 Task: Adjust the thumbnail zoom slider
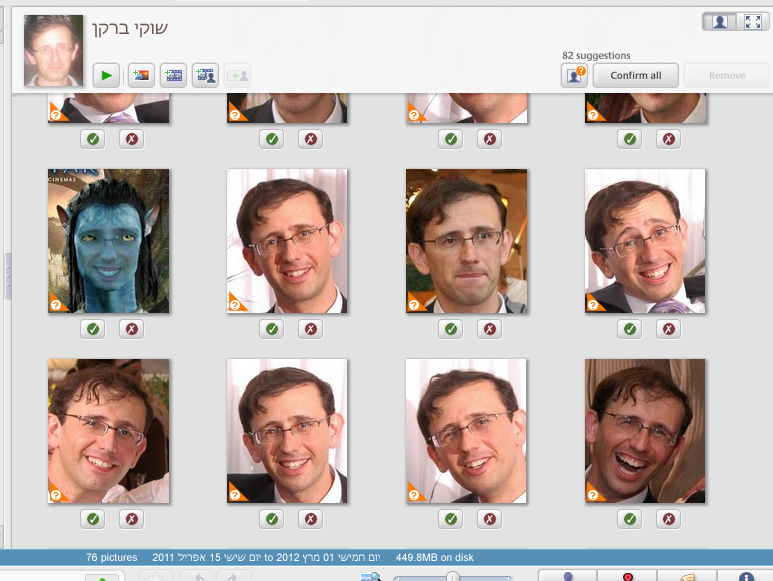point(452,576)
